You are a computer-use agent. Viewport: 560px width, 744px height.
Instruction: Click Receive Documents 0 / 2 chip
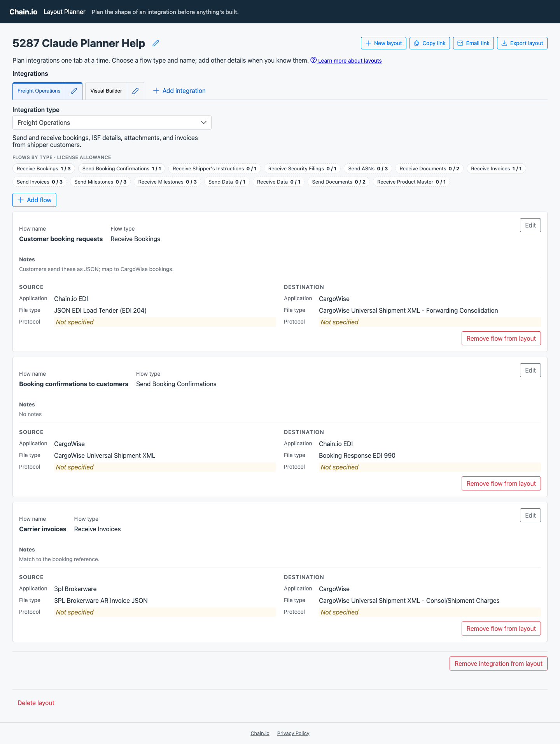(429, 168)
